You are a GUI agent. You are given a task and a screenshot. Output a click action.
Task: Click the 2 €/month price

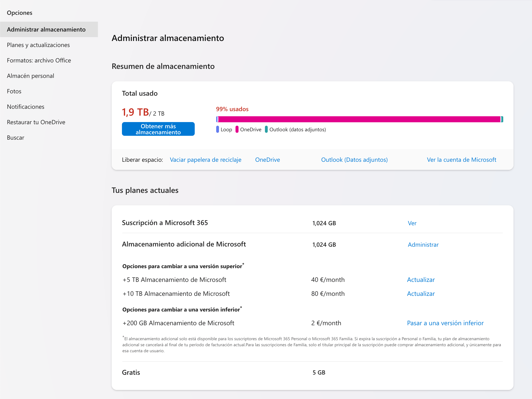coord(326,323)
